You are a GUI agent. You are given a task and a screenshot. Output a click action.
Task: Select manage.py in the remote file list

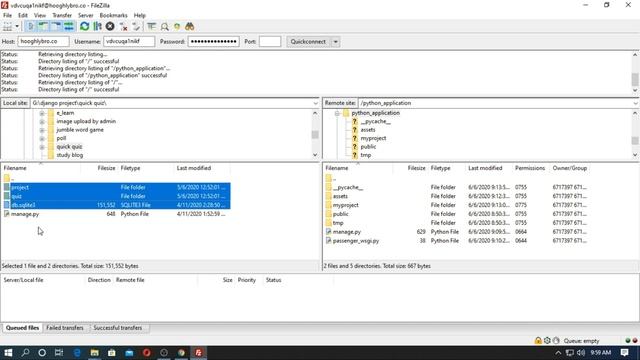[457, 232]
